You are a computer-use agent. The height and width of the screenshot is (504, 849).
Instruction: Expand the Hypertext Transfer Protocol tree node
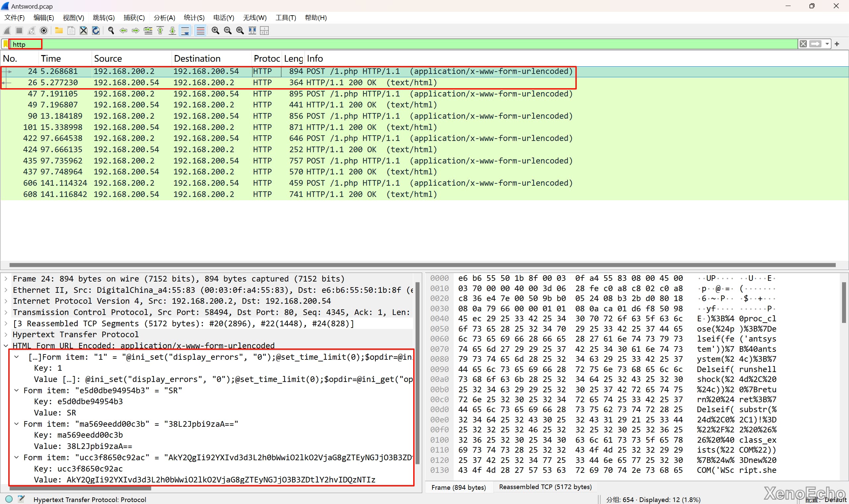click(x=6, y=335)
